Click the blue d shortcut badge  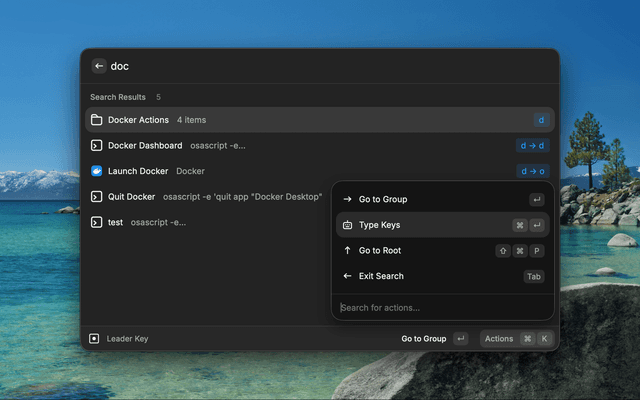click(x=541, y=120)
